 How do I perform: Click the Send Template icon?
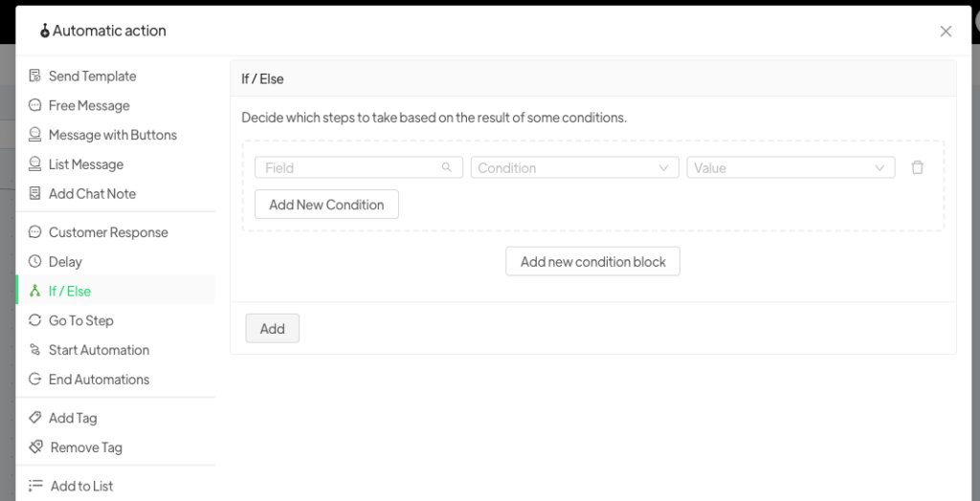point(35,76)
